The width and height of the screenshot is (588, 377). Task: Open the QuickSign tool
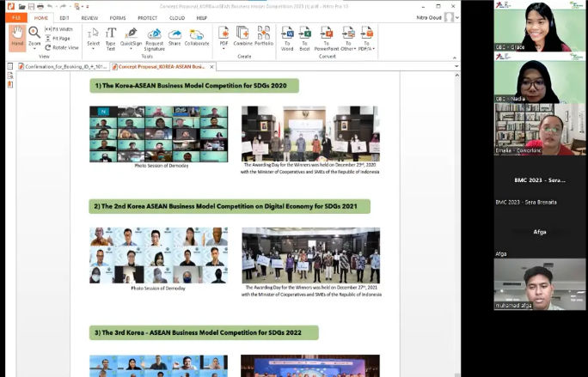point(132,36)
